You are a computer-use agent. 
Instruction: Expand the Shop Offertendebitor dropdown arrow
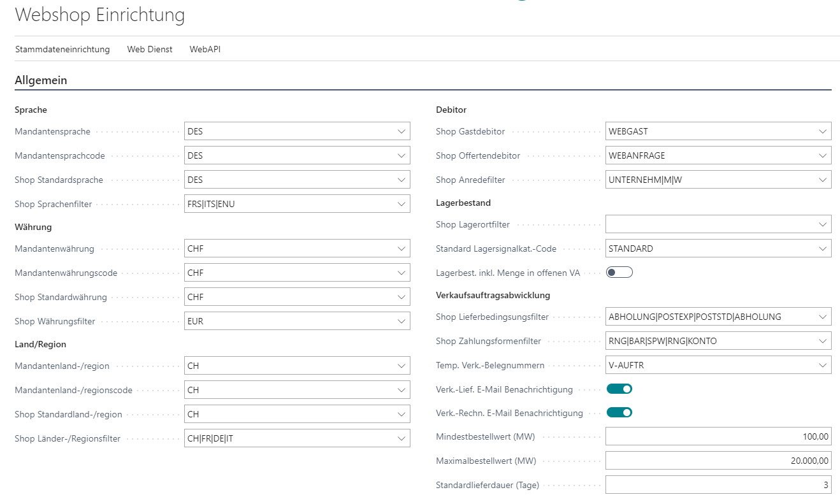click(823, 155)
